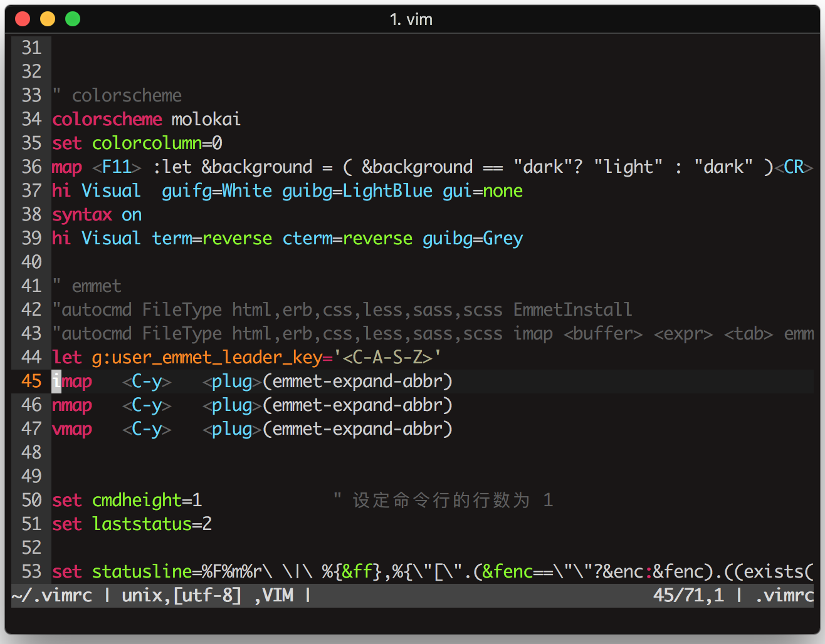Click the '<tab>' token on line 43

pos(749,333)
